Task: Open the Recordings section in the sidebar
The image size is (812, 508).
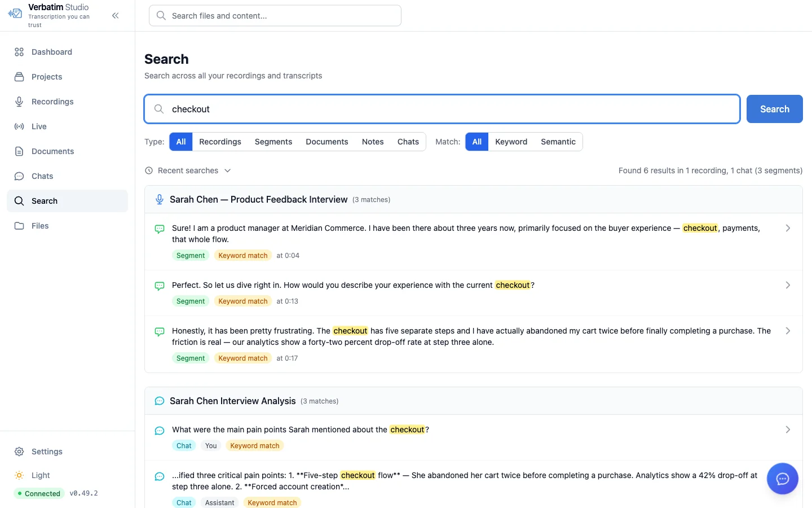Action: point(52,102)
